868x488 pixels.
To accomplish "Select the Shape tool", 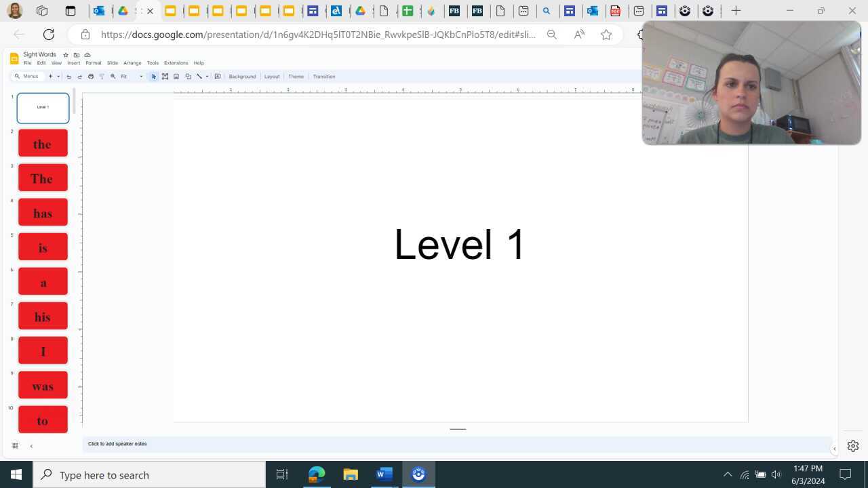I will [188, 76].
